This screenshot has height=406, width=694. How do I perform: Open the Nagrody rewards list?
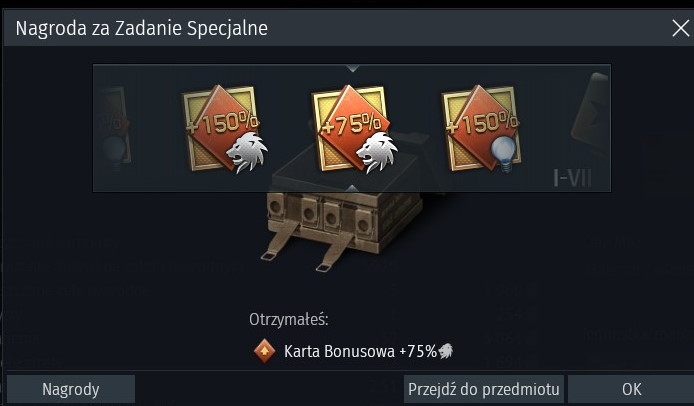point(71,389)
